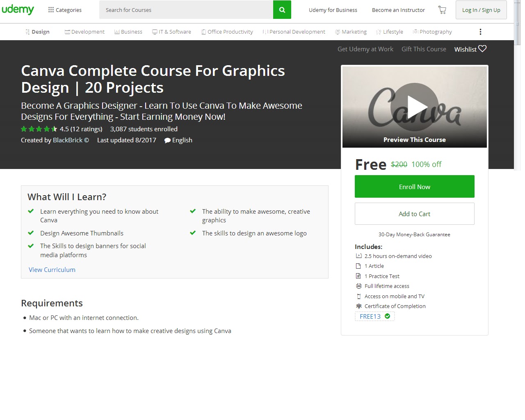
Task: Click the '100% off' discount text
Action: pyautogui.click(x=427, y=164)
